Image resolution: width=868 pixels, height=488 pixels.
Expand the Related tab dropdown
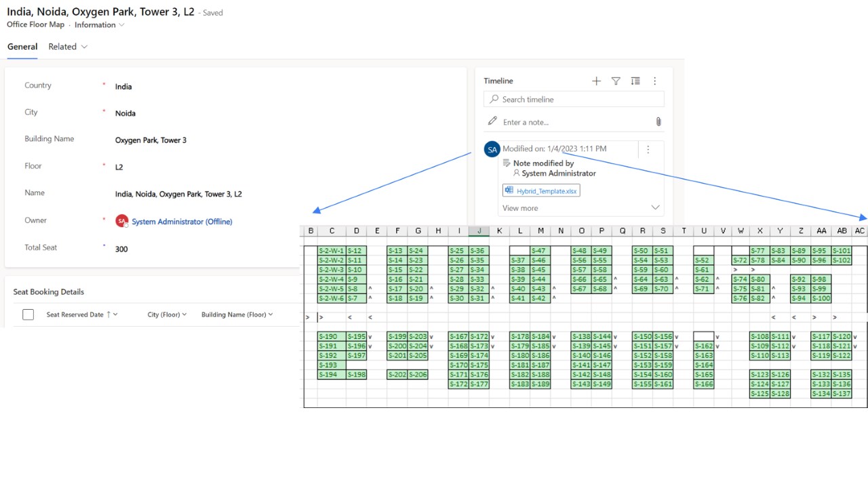point(68,47)
